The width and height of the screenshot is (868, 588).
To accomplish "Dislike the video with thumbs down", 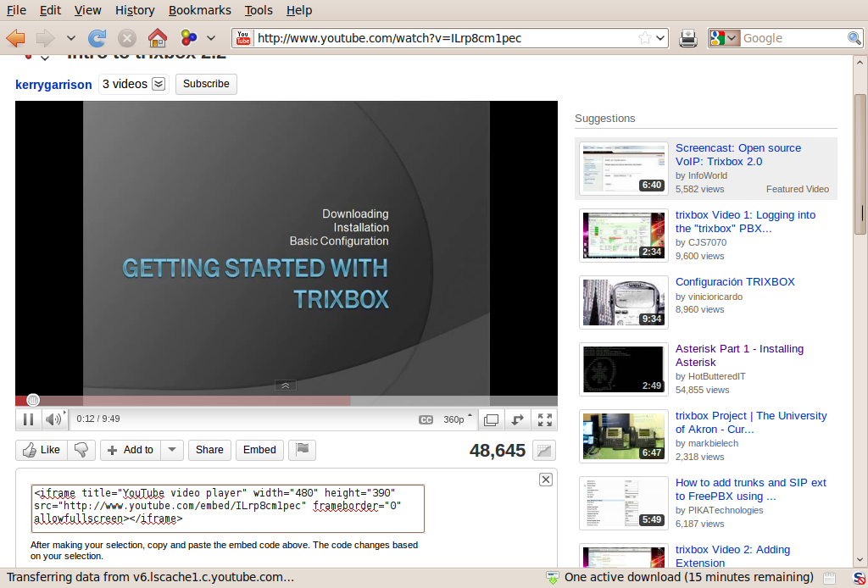I will tap(81, 450).
